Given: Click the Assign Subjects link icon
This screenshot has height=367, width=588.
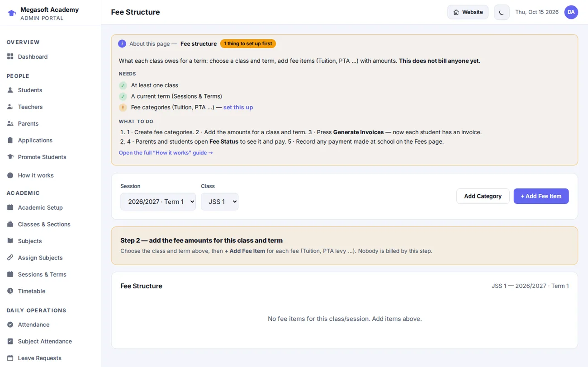Looking at the screenshot, I should pyautogui.click(x=10, y=258).
